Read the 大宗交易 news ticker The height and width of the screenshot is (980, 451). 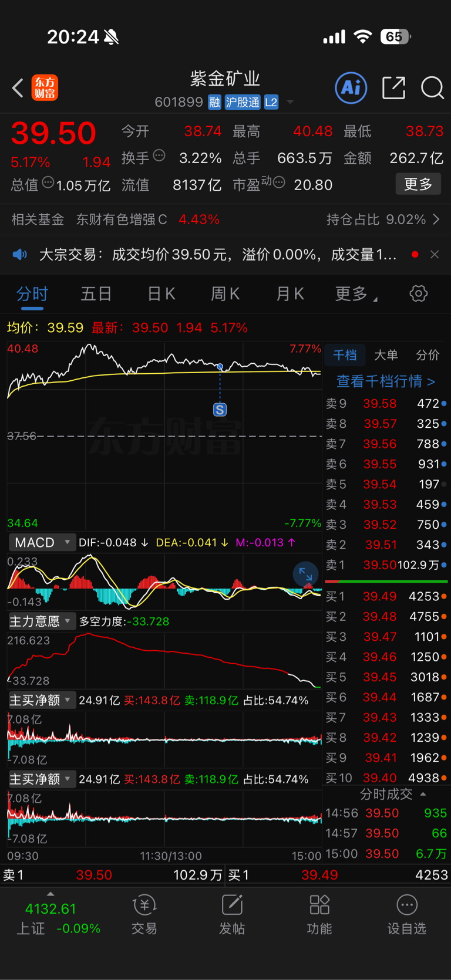(x=217, y=255)
